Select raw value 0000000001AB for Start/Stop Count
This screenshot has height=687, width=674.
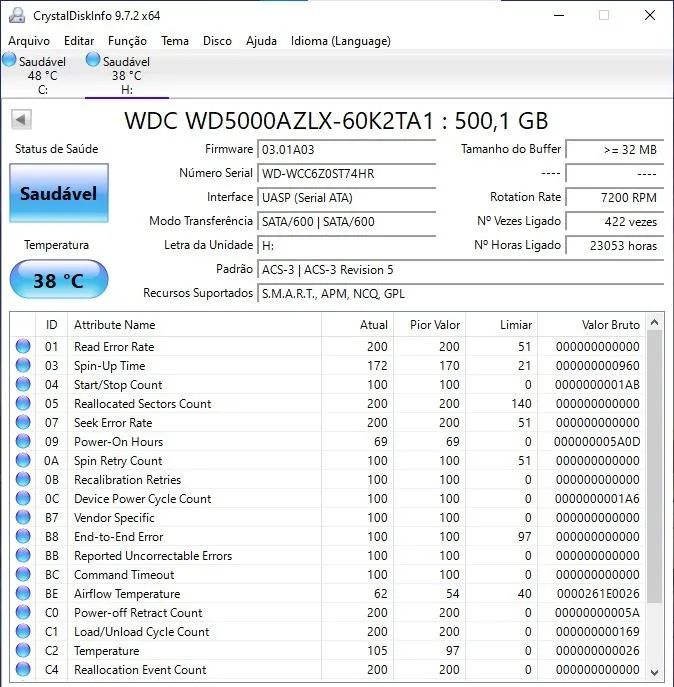[x=597, y=385]
